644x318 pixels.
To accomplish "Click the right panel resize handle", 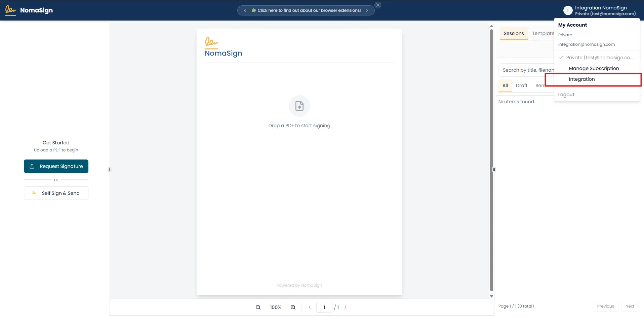I will coord(494,170).
